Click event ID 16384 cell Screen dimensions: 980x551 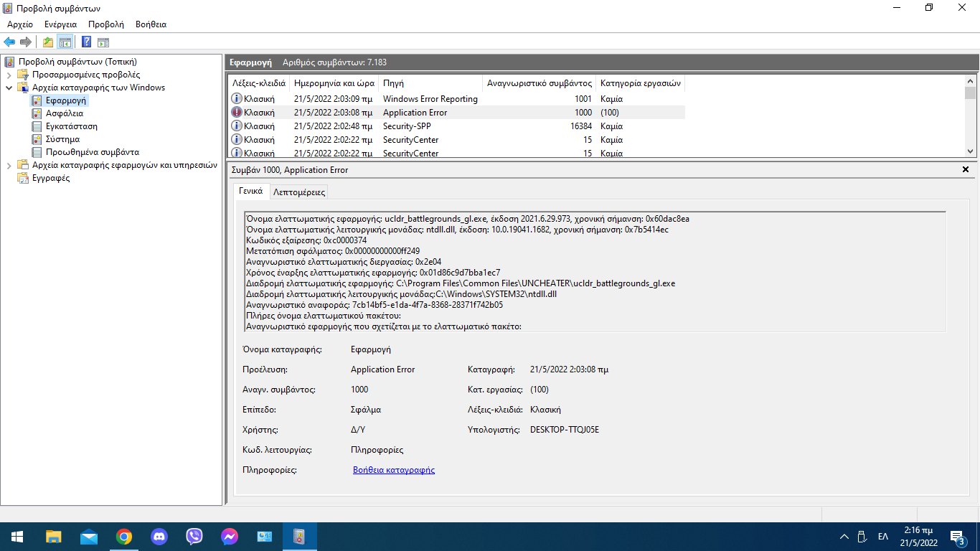tap(581, 126)
